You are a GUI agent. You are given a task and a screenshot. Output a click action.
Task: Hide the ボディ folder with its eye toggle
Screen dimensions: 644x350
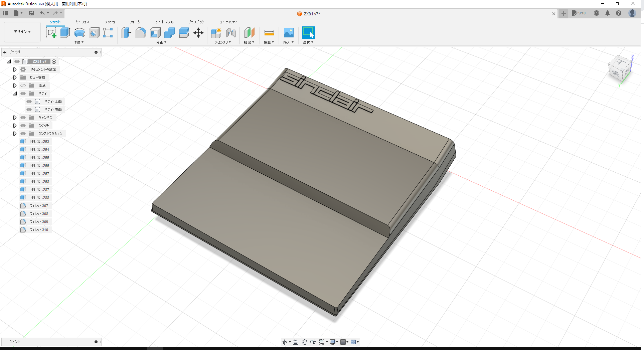(23, 94)
